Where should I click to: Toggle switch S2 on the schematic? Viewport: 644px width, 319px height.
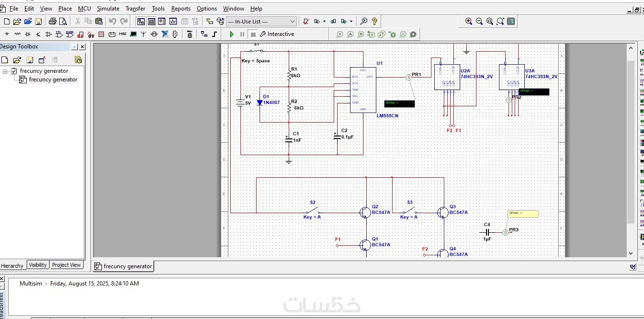pyautogui.click(x=313, y=211)
